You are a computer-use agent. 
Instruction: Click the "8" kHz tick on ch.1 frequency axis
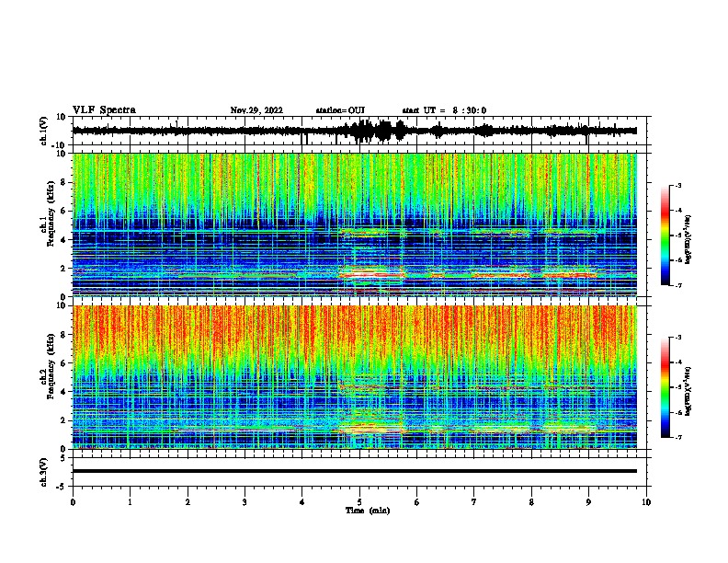(64, 182)
